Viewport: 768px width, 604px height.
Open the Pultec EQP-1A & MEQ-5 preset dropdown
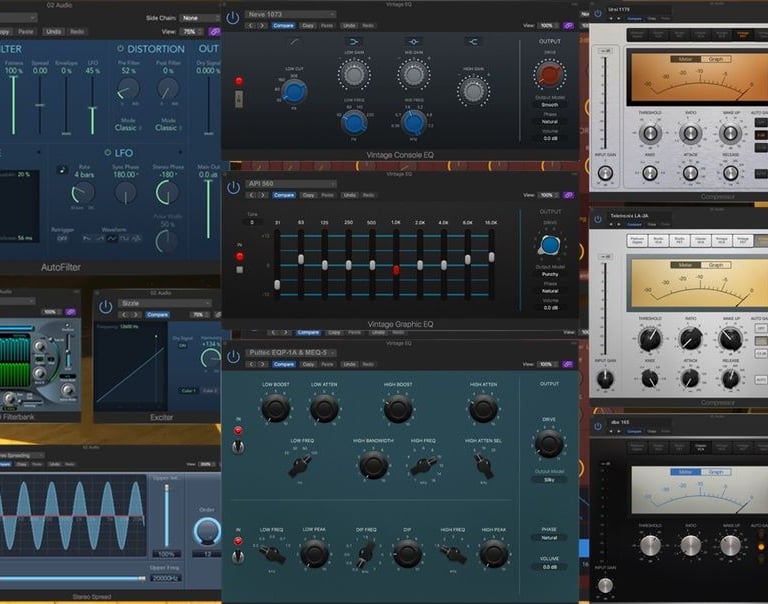click(x=290, y=353)
